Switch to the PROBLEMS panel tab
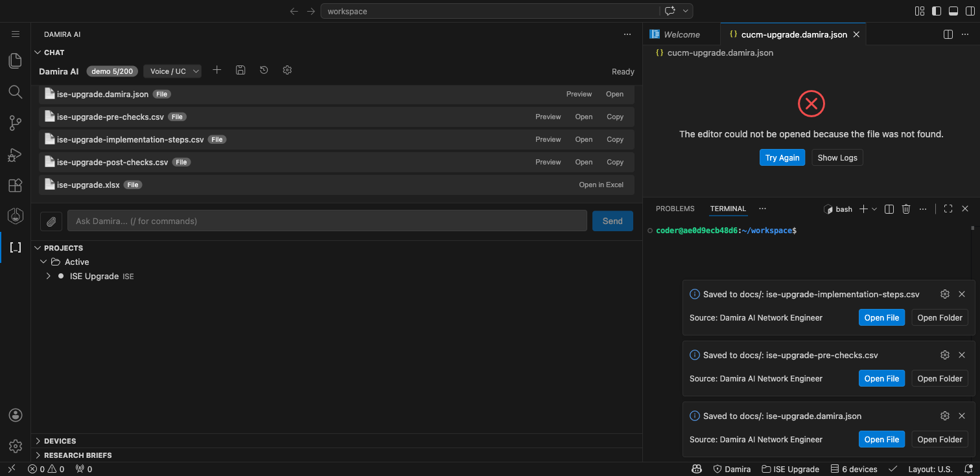 click(675, 209)
